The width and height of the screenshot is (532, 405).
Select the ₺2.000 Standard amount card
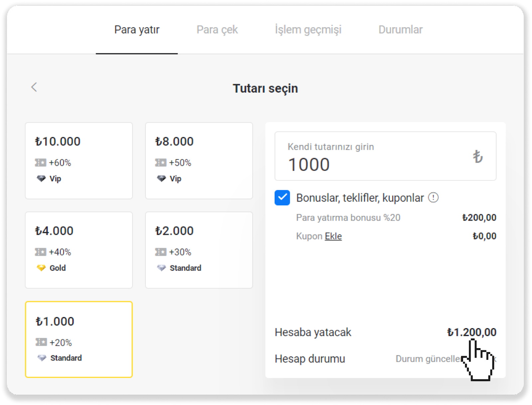(x=199, y=250)
